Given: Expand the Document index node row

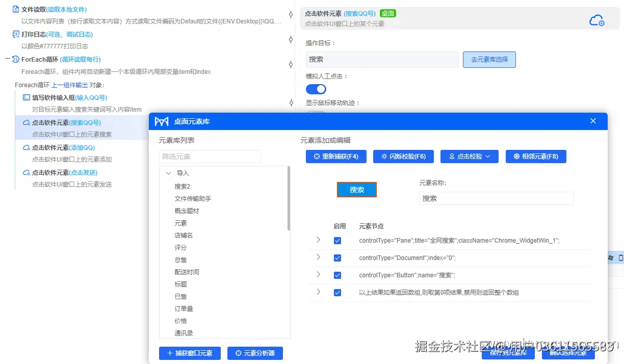Looking at the screenshot, I should tap(319, 257).
